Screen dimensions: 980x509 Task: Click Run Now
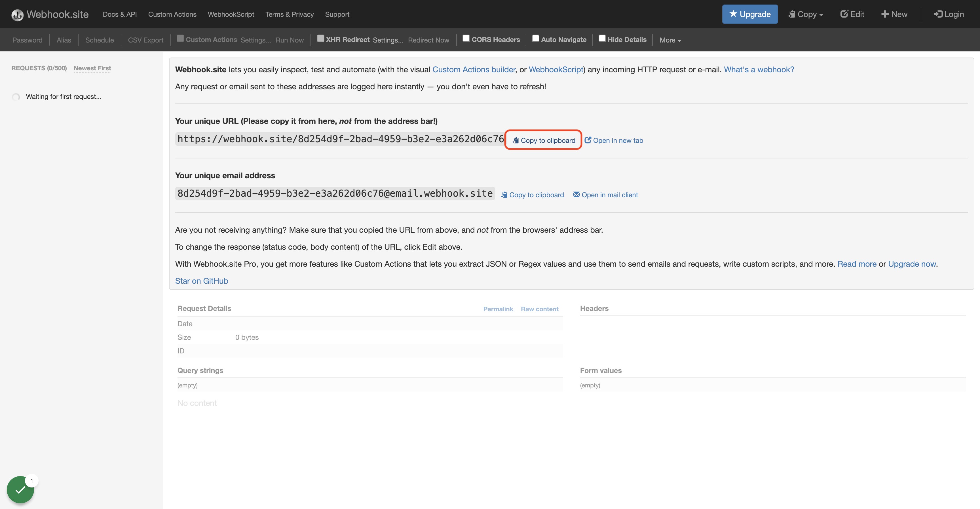290,40
